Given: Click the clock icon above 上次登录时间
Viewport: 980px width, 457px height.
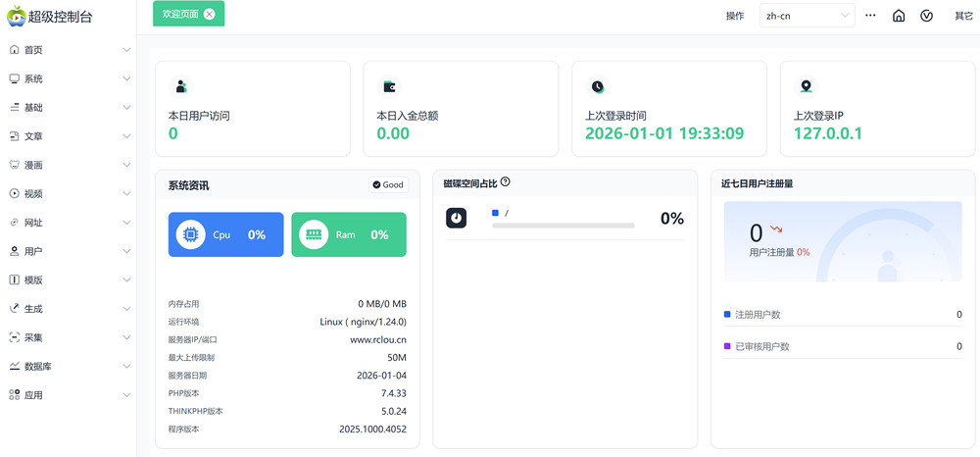Looking at the screenshot, I should pyautogui.click(x=598, y=87).
